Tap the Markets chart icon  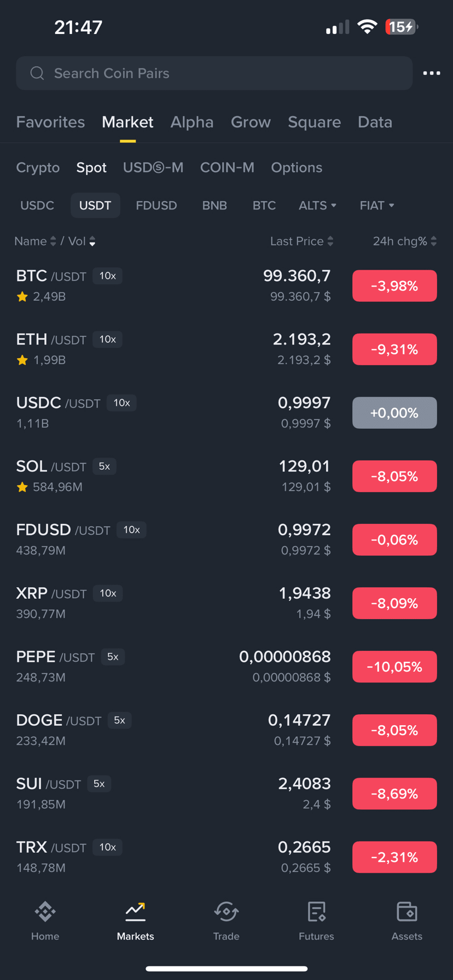(135, 910)
